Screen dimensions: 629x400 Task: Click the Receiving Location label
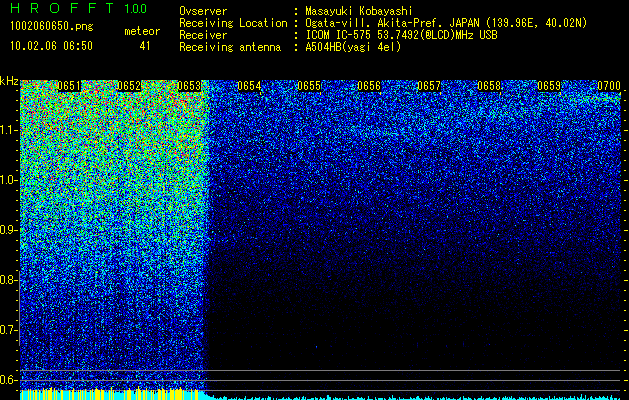point(233,23)
